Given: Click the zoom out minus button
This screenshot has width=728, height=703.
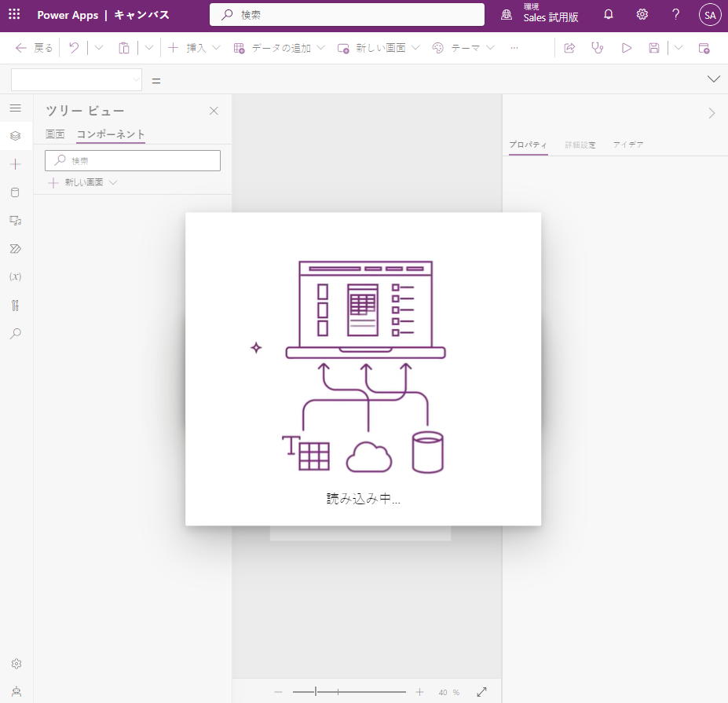Looking at the screenshot, I should (x=278, y=692).
